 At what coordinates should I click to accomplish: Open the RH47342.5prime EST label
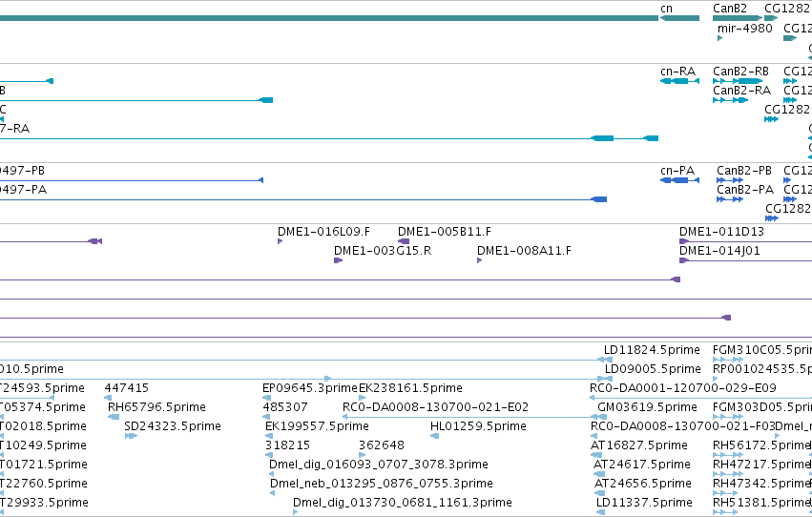click(761, 484)
